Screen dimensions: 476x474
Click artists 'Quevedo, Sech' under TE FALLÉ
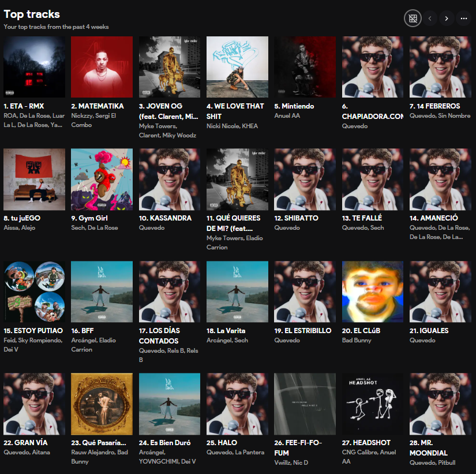click(x=363, y=228)
